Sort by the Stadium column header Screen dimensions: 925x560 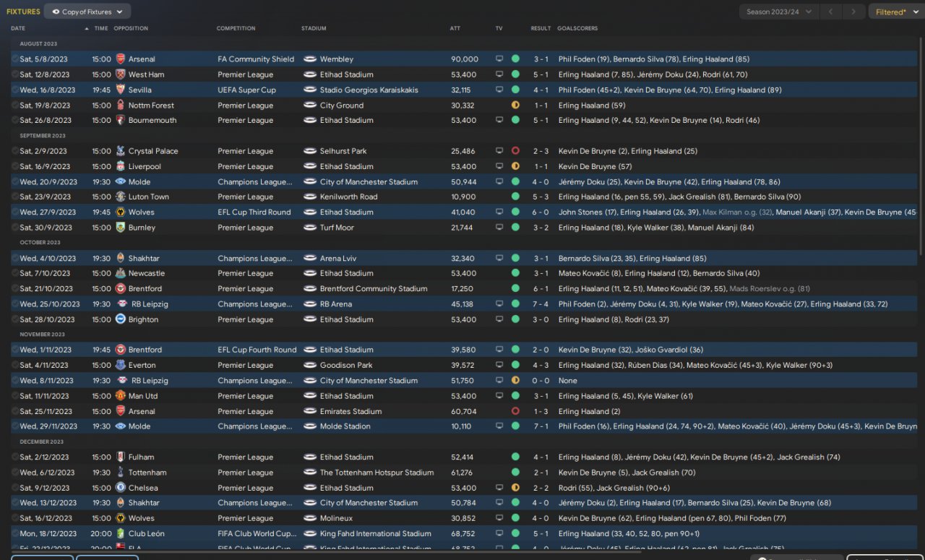[314, 28]
